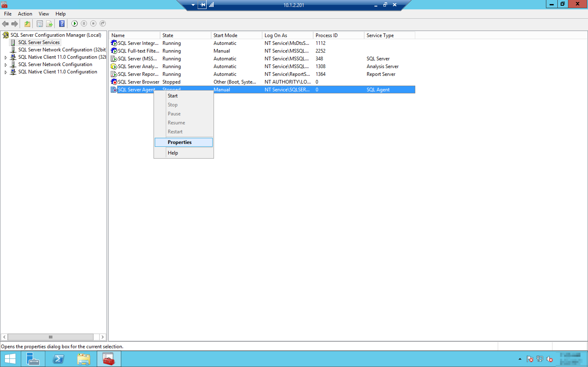Select the SQL Server Browser service row
This screenshot has height=367, width=588.
138,82
